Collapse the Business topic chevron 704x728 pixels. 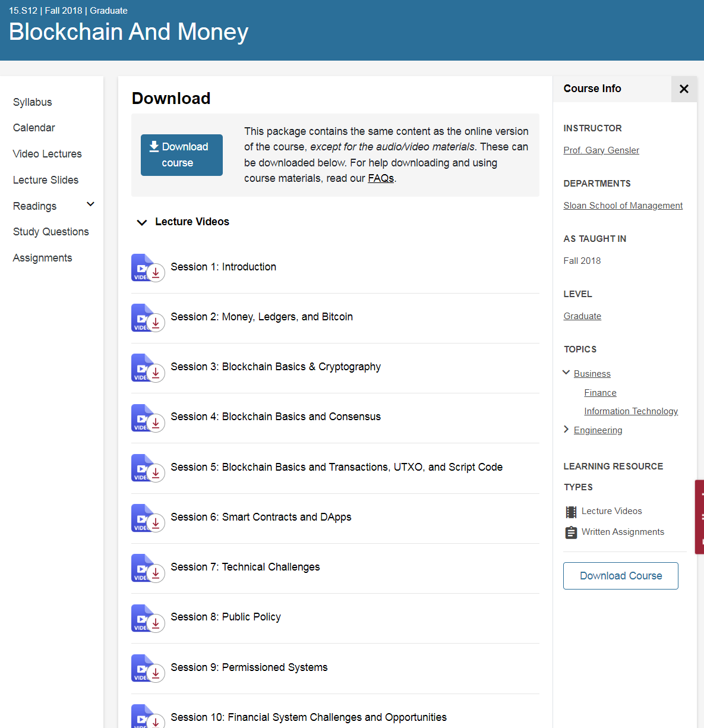click(x=566, y=373)
